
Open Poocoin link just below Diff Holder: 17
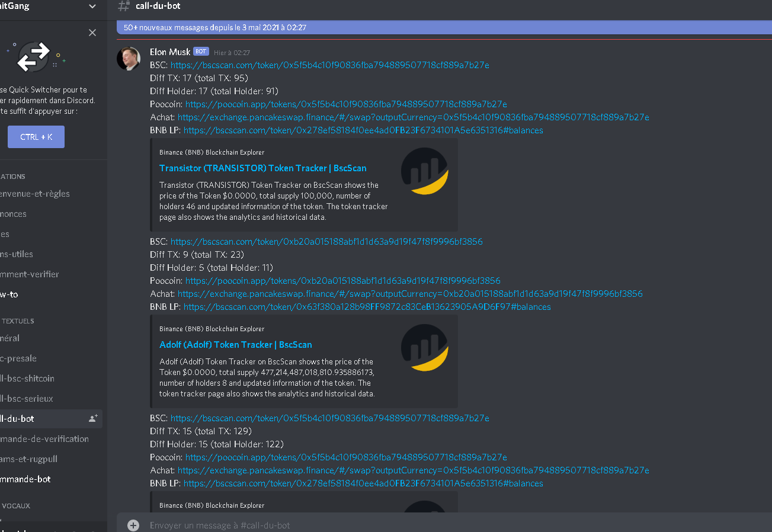(346, 104)
